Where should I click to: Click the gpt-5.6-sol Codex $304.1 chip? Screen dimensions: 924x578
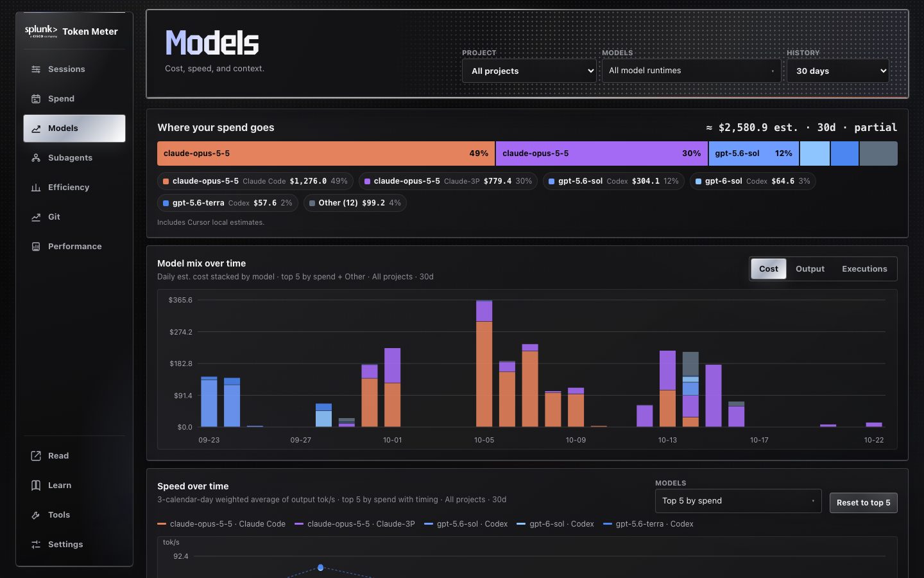pos(613,181)
